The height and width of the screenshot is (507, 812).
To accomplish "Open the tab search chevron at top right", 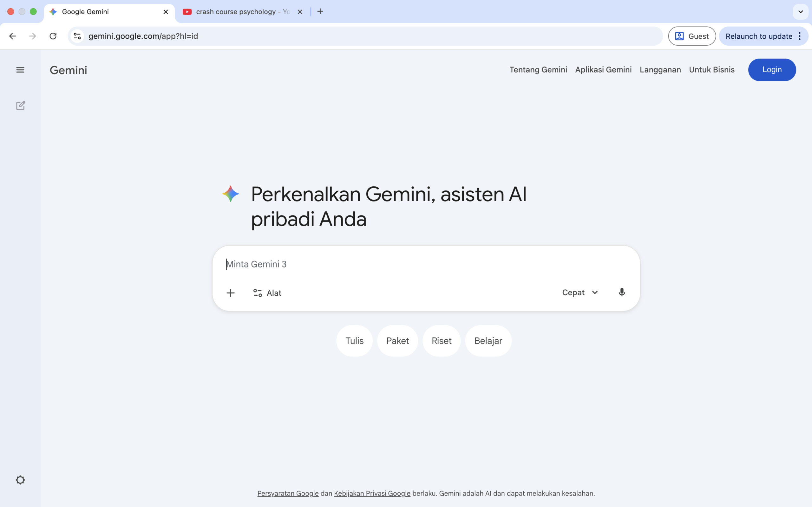I will click(x=800, y=11).
